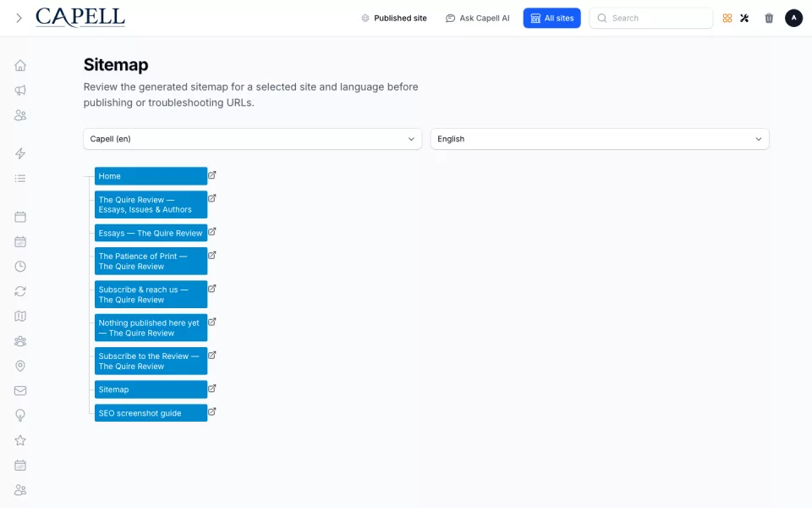Open the user avatar menu

point(793,18)
